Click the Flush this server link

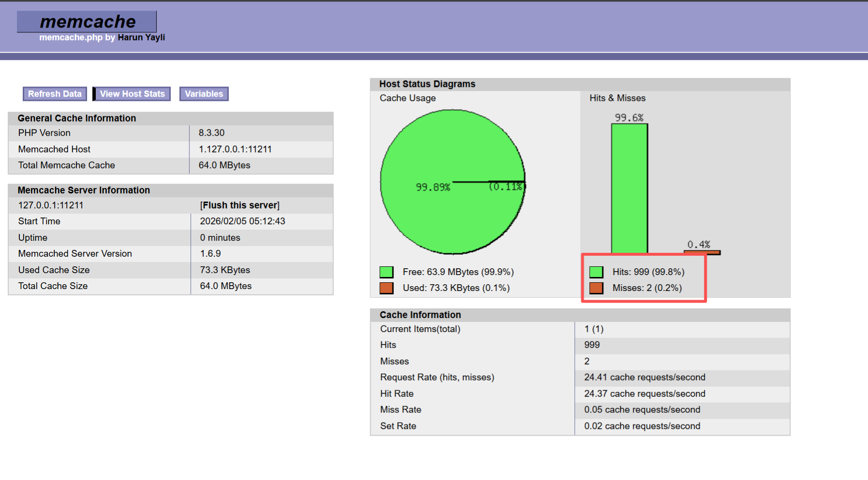click(x=240, y=205)
